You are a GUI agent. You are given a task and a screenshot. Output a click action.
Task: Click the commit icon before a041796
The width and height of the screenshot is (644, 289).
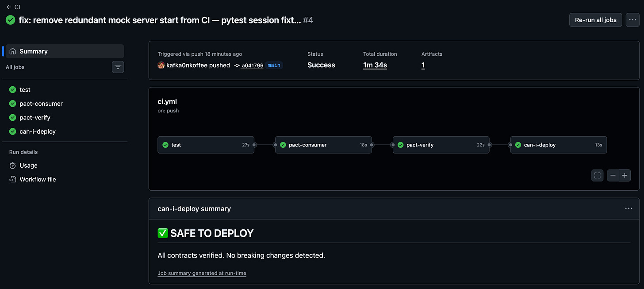point(237,66)
